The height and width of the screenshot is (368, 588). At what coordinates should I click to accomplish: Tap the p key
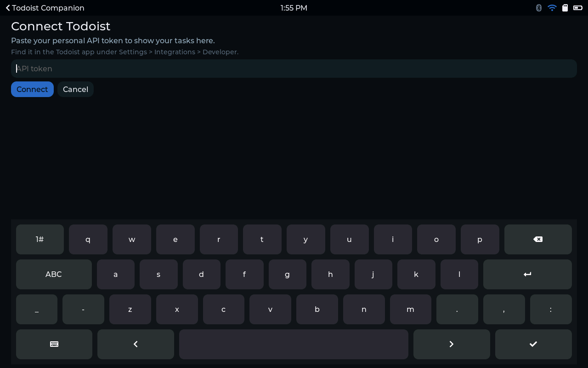(x=480, y=239)
